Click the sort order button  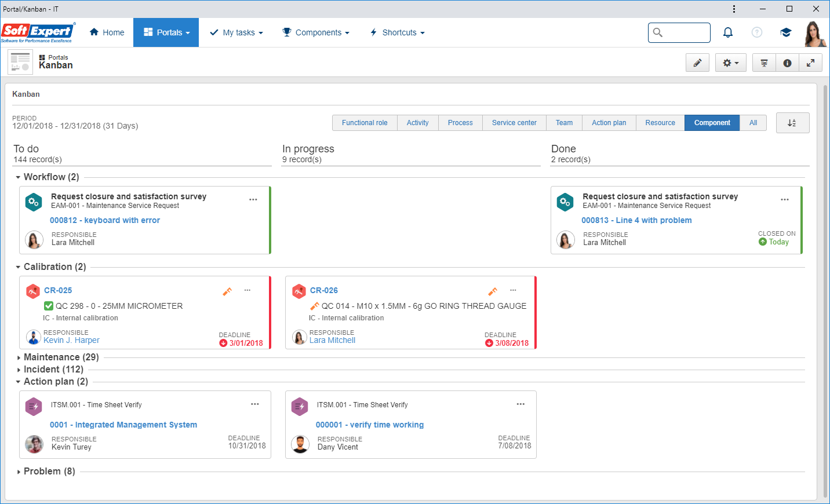(792, 123)
